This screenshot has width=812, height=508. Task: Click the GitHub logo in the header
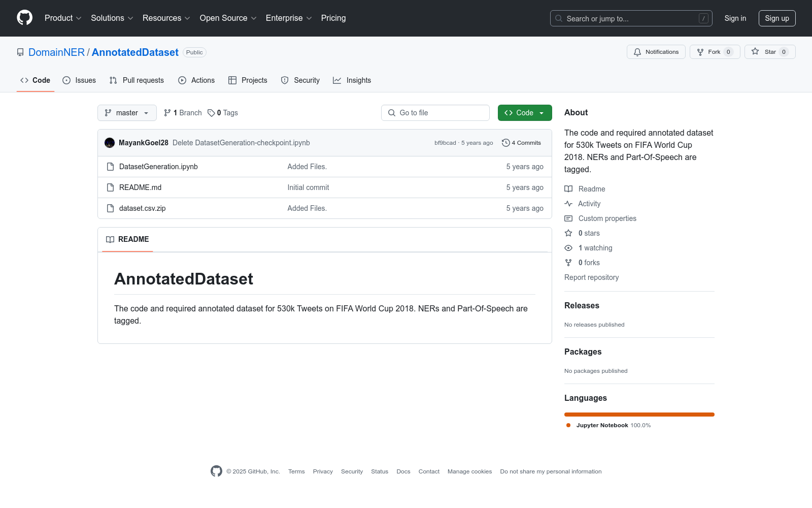click(24, 18)
